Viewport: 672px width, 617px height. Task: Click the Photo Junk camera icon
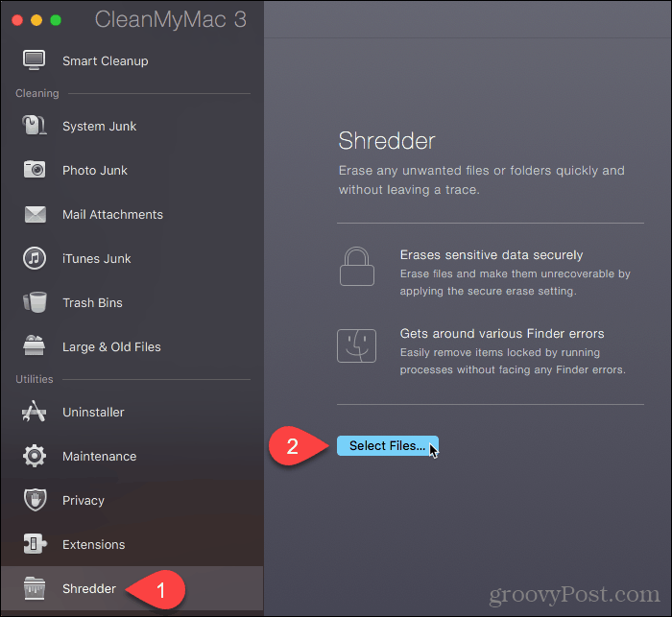[35, 169]
